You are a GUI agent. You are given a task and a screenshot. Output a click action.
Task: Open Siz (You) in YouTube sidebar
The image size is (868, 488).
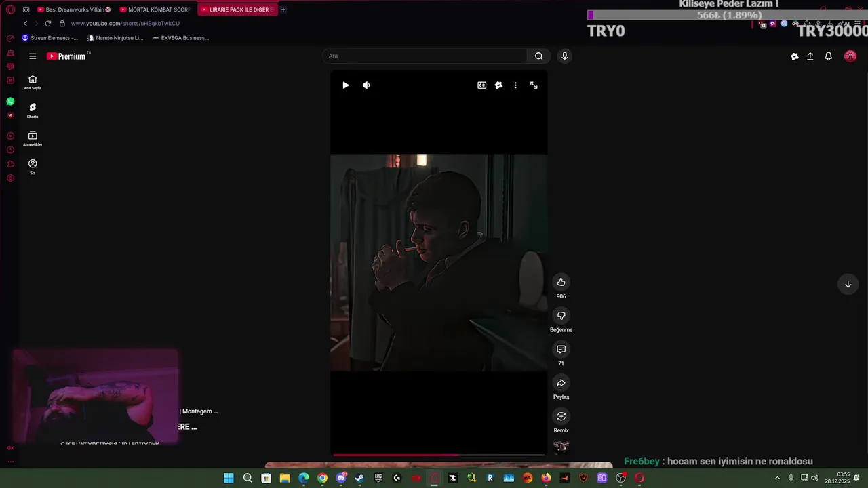[x=33, y=167]
